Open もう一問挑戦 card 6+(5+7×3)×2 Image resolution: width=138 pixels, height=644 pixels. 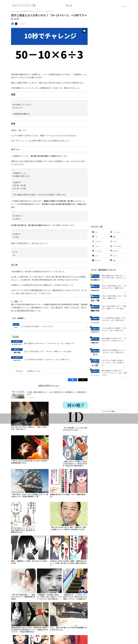click(x=49, y=327)
